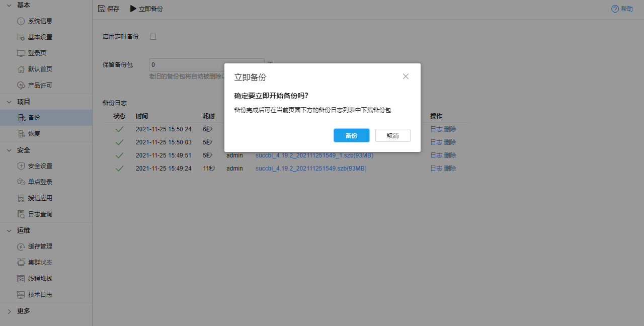Image resolution: width=644 pixels, height=326 pixels.
Task: Click the 缓存管理 icon
Action: (x=21, y=247)
